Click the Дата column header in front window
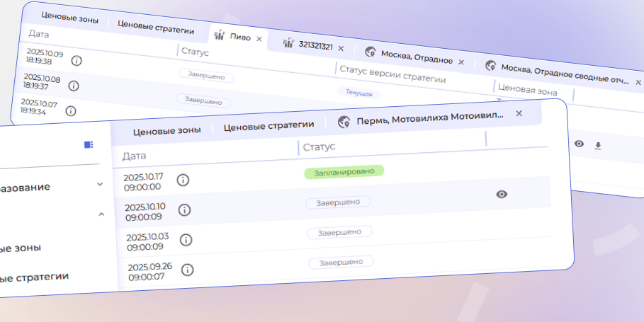Screen dimensions: 644x322 (135, 156)
